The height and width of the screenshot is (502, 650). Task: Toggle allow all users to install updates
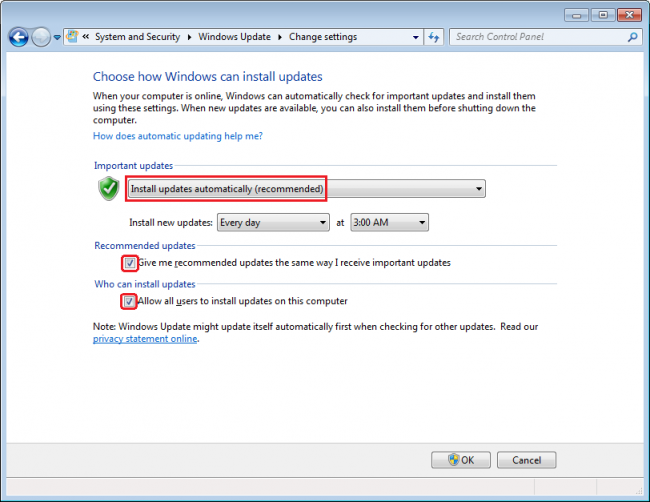(x=130, y=301)
